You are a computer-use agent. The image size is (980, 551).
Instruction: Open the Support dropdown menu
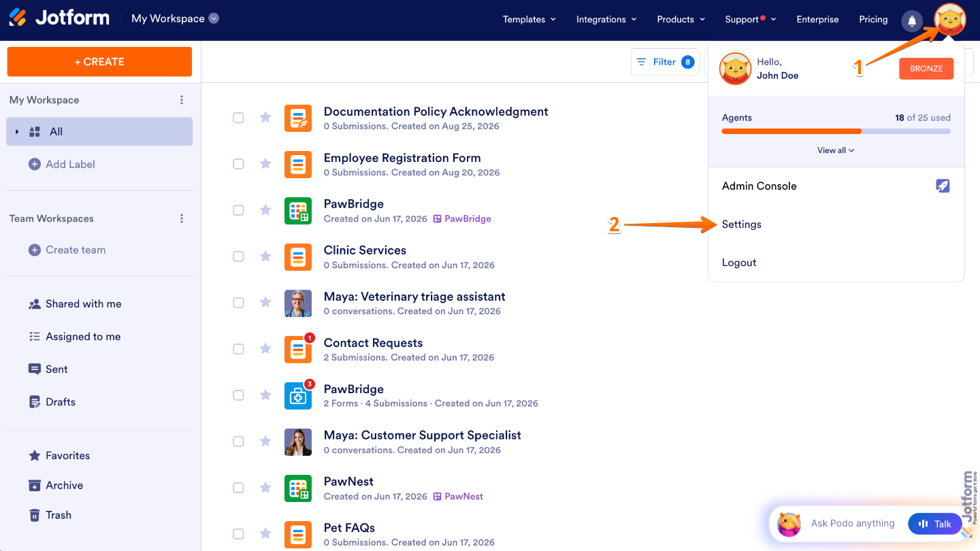point(751,19)
